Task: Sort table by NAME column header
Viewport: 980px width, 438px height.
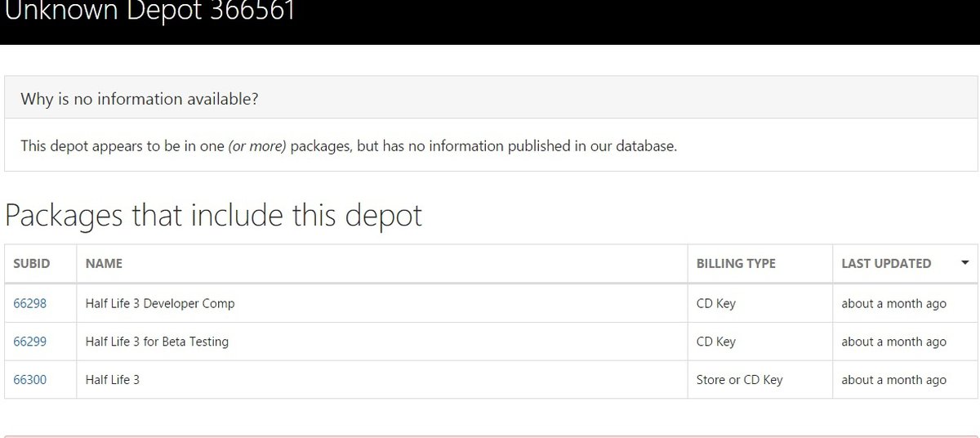Action: (104, 263)
